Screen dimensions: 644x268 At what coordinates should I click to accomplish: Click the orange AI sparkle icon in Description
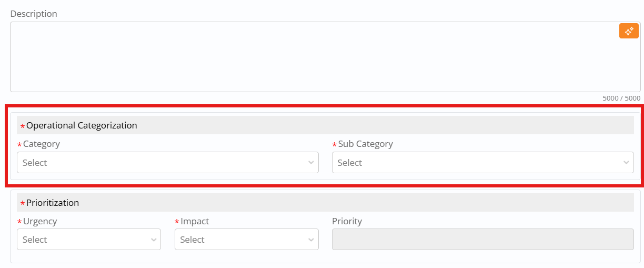click(x=629, y=31)
